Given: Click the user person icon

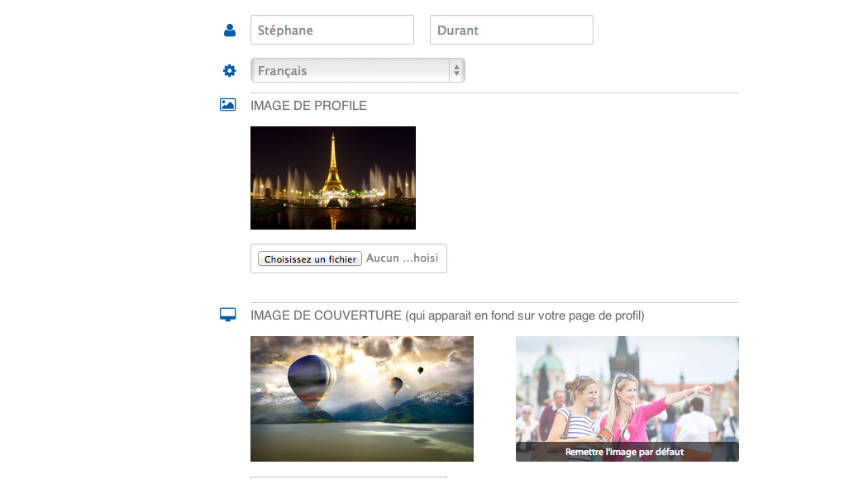Looking at the screenshot, I should coord(230,31).
